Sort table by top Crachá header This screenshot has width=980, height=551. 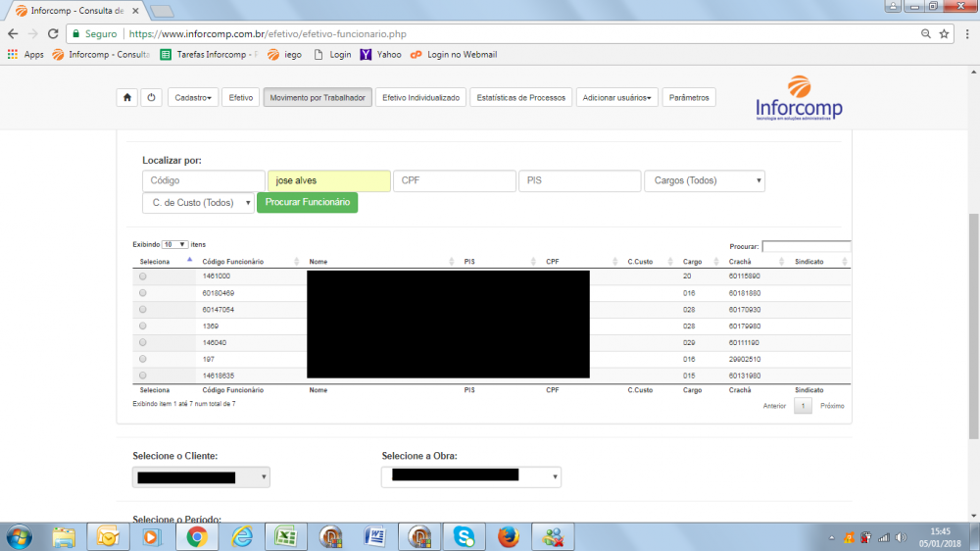click(740, 262)
